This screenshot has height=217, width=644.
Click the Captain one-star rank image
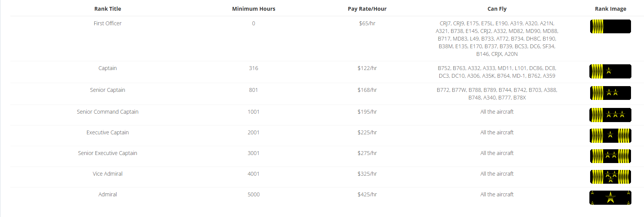pyautogui.click(x=610, y=71)
